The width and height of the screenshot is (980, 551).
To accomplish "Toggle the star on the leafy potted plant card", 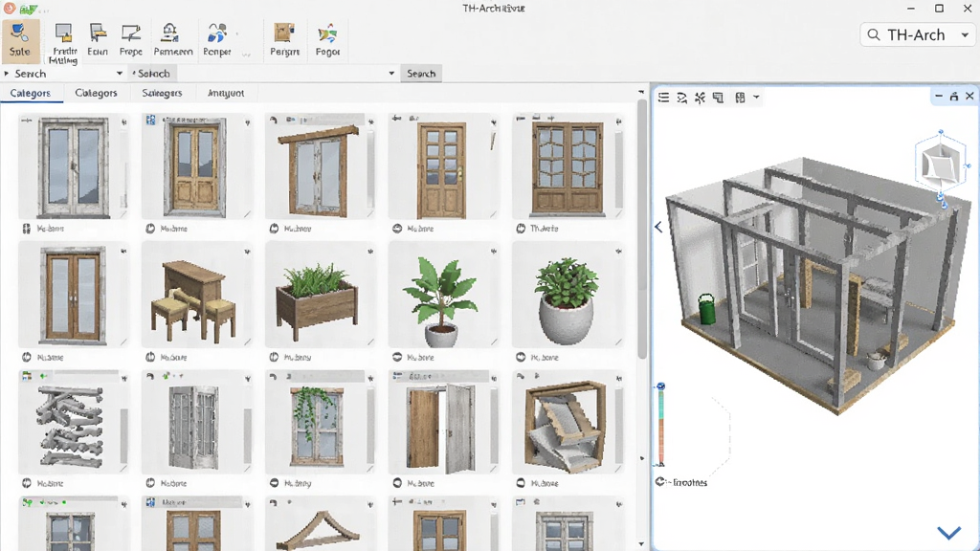I will point(494,252).
